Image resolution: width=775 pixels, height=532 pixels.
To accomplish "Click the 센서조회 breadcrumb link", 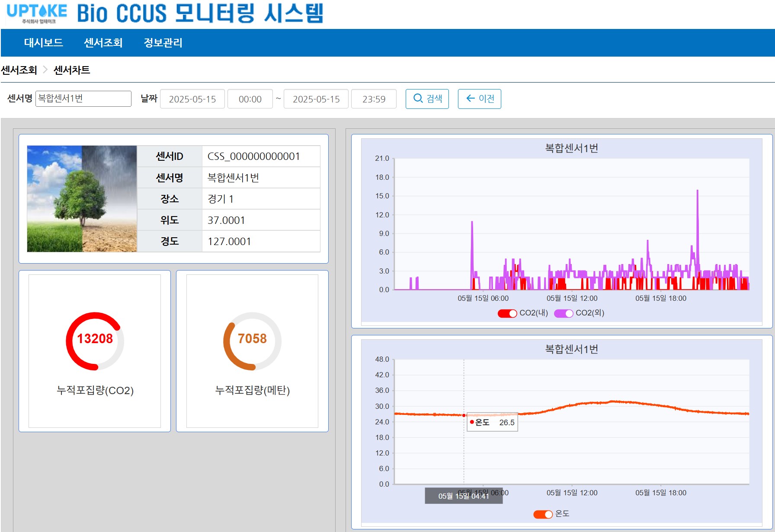I will (19, 70).
